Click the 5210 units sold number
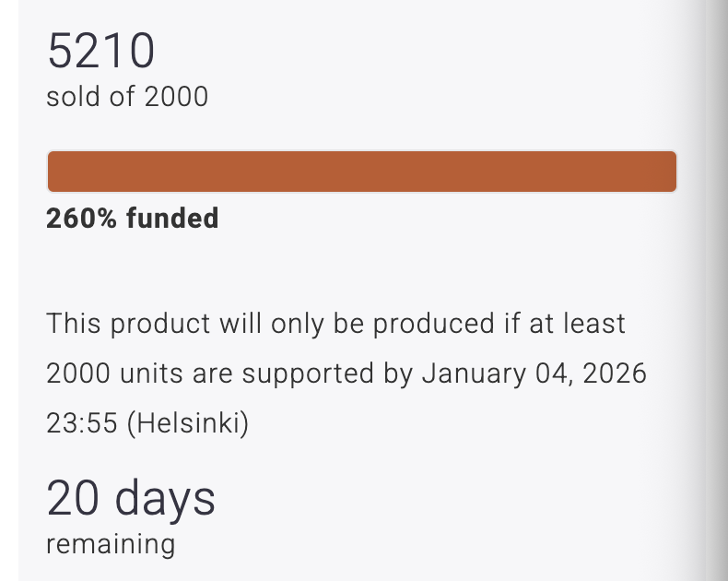 pyautogui.click(x=100, y=52)
